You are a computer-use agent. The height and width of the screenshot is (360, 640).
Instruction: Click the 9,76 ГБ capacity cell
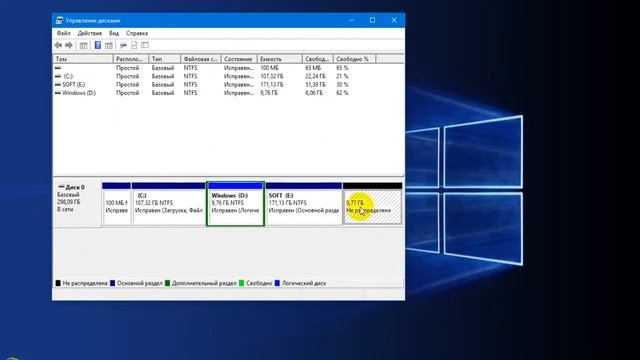pyautogui.click(x=269, y=93)
